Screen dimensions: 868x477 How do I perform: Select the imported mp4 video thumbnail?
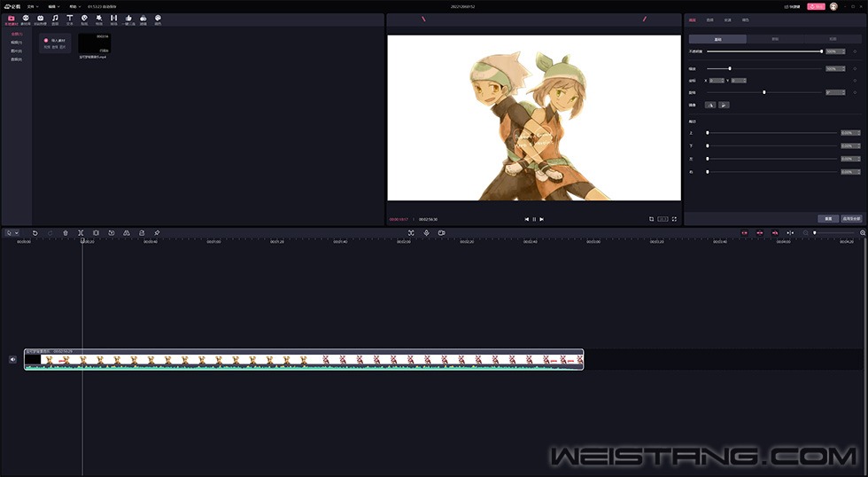tap(94, 43)
